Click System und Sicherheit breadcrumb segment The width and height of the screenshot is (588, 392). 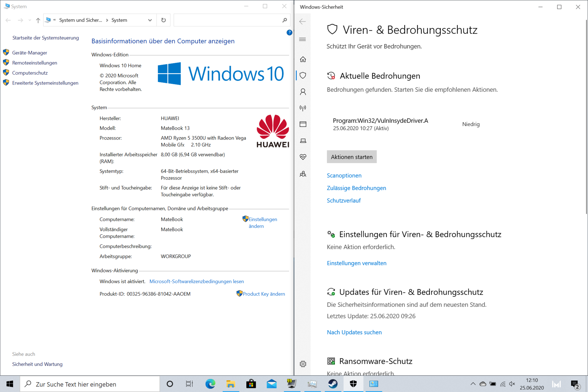pos(81,20)
